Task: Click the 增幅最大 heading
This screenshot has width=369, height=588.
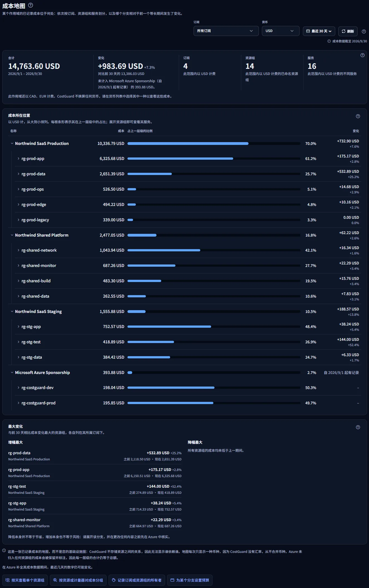Action: tap(16, 442)
